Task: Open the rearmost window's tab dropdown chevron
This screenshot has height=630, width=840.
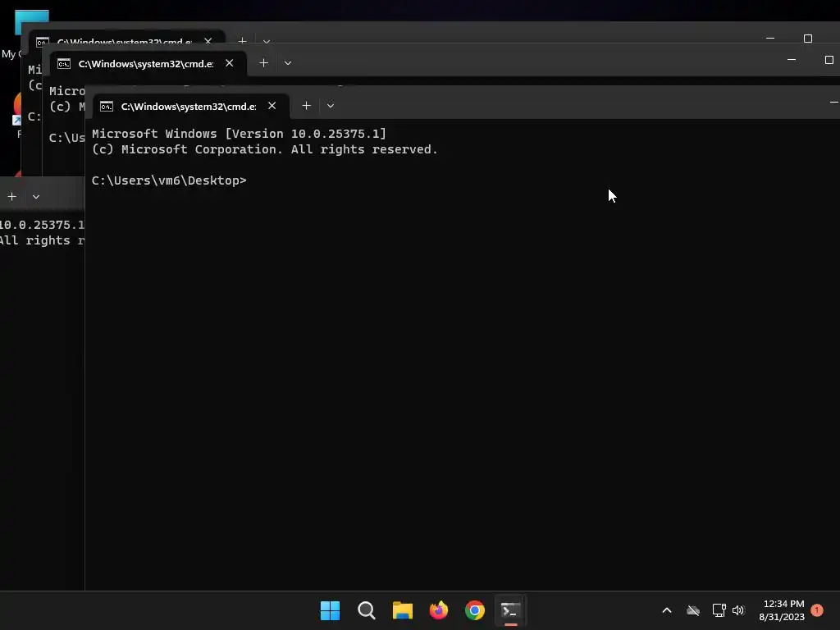Action: point(267,41)
